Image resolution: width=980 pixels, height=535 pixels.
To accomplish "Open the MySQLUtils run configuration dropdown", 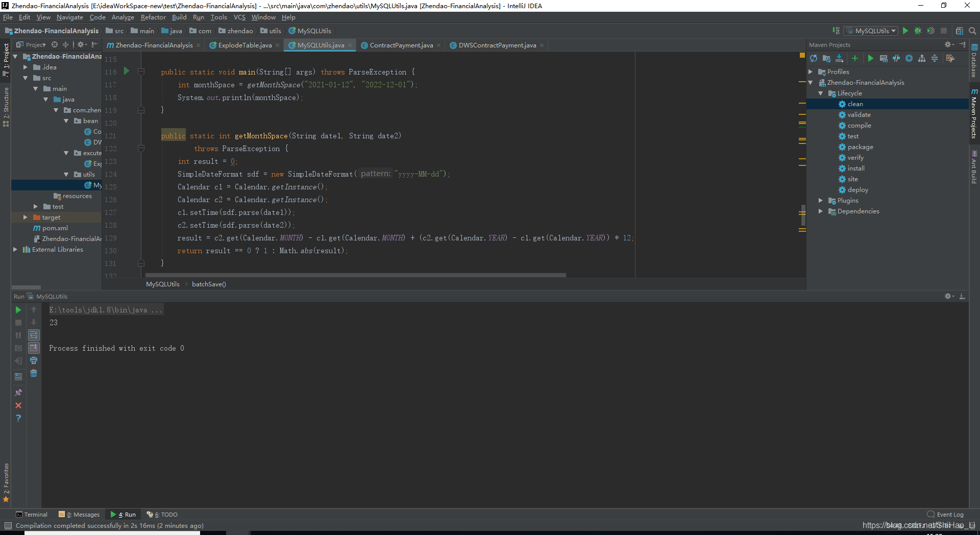I will [x=870, y=31].
